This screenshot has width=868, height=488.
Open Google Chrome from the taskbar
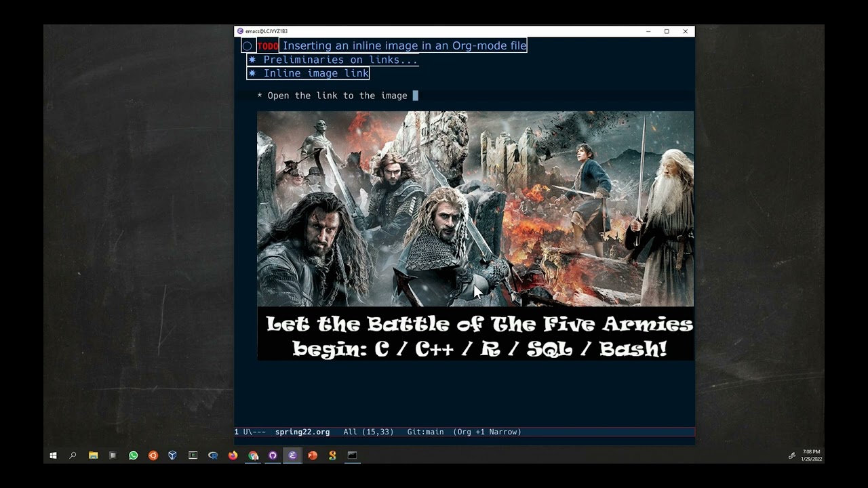253,455
